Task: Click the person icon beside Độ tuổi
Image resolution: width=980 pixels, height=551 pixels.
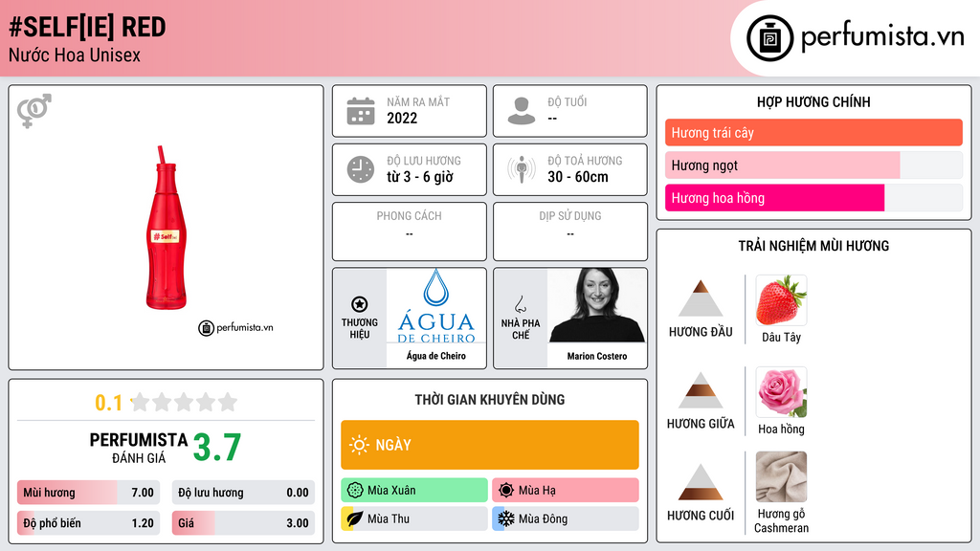Action: tap(522, 111)
